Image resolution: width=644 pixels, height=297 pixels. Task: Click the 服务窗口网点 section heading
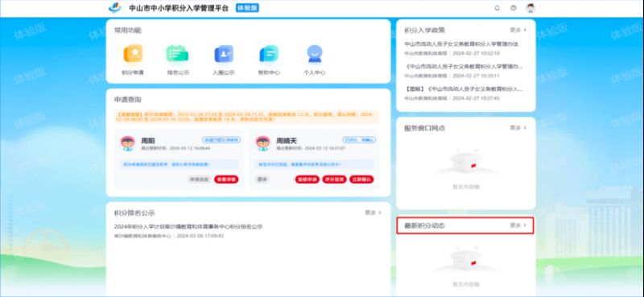425,128
